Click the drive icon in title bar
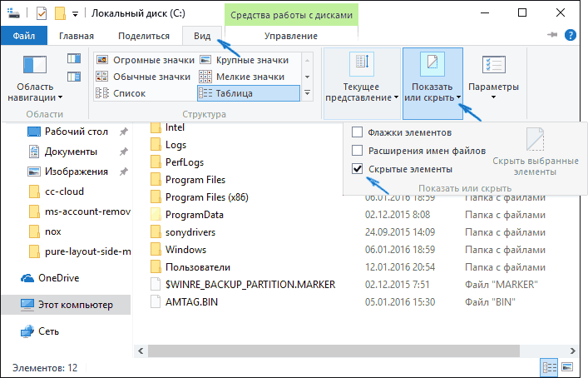This screenshot has height=378, width=588. coord(13,14)
